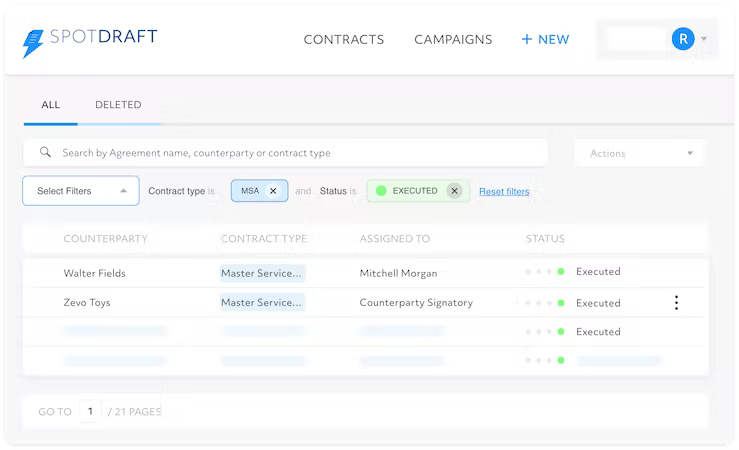Click the Reset filters link
Image resolution: width=739 pixels, height=450 pixels.
tap(504, 191)
